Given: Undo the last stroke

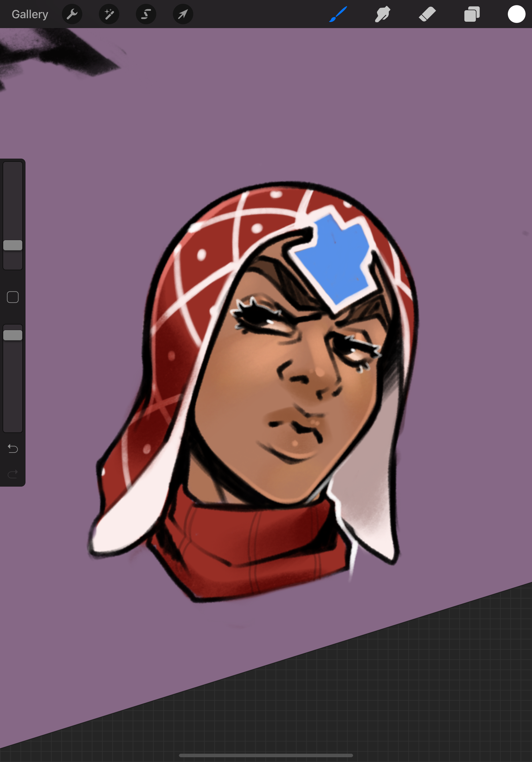Looking at the screenshot, I should [13, 449].
